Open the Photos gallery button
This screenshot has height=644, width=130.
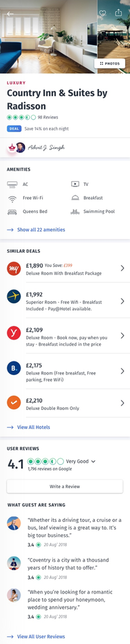tap(110, 63)
